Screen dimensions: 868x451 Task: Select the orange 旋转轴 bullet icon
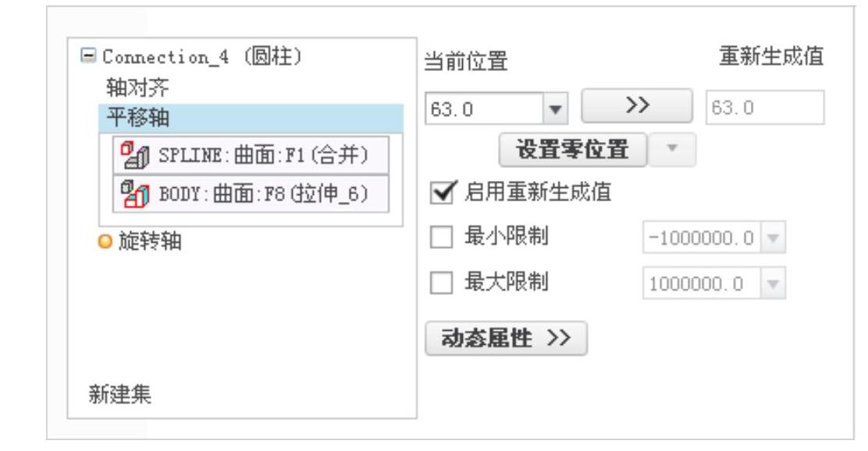(105, 242)
